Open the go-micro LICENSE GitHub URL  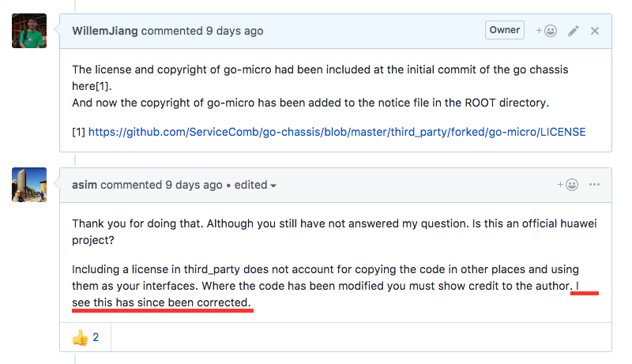tap(337, 132)
